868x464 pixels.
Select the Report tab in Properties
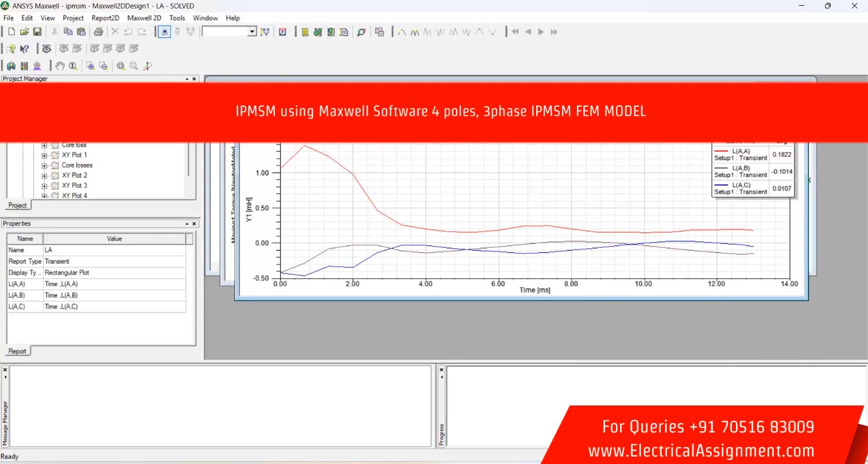coord(17,351)
